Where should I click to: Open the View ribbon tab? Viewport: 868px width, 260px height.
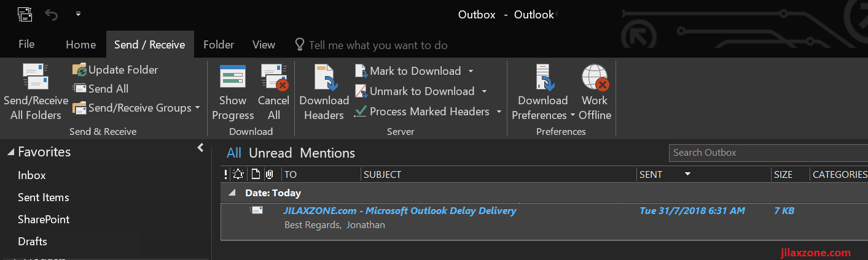264,45
